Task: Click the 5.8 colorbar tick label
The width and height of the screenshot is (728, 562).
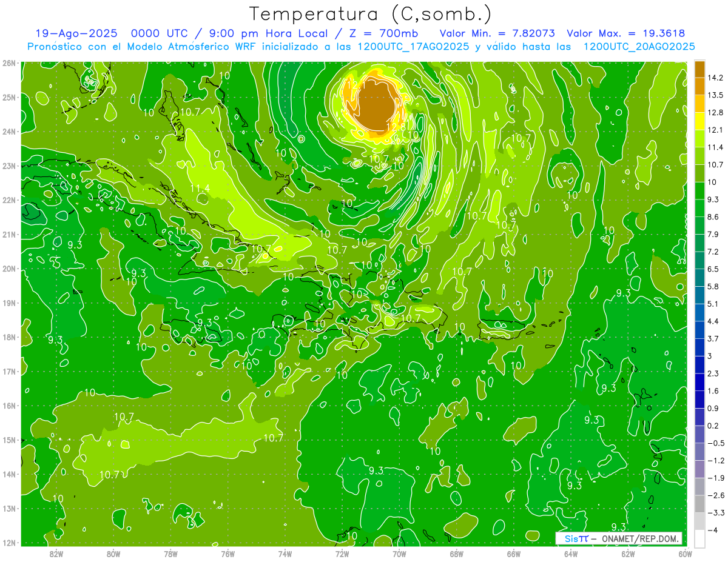Action: pos(713,287)
